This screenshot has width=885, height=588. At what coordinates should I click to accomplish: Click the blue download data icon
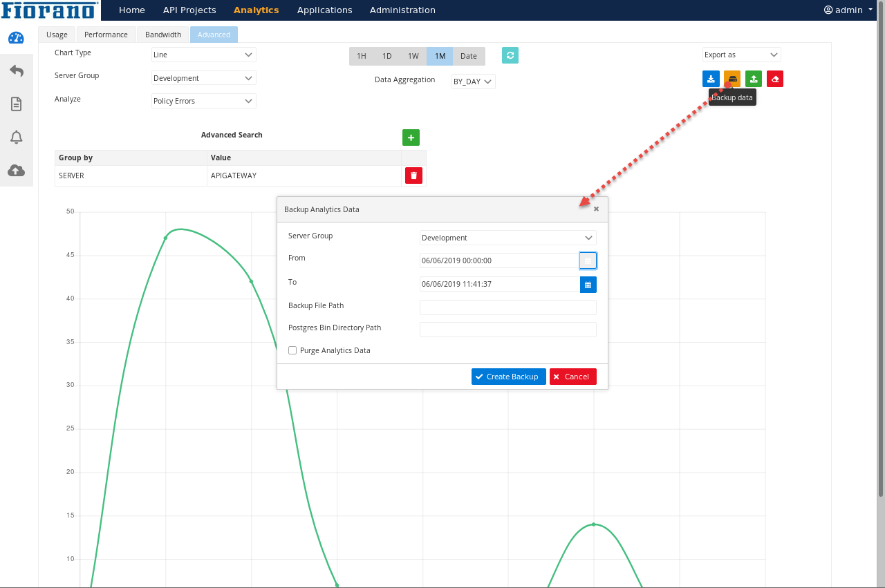point(711,79)
